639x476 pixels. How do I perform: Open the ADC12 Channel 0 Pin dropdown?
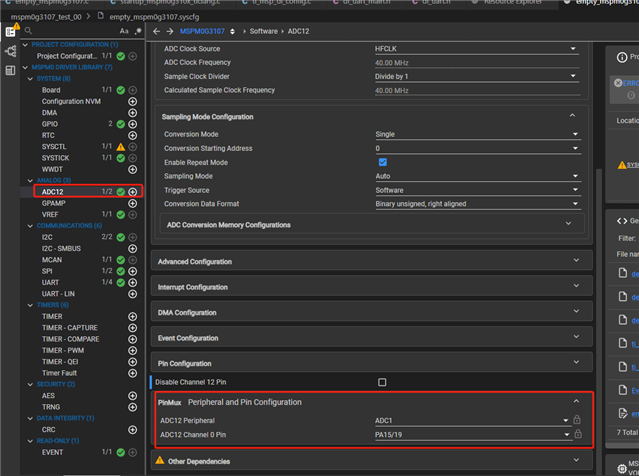pos(470,434)
